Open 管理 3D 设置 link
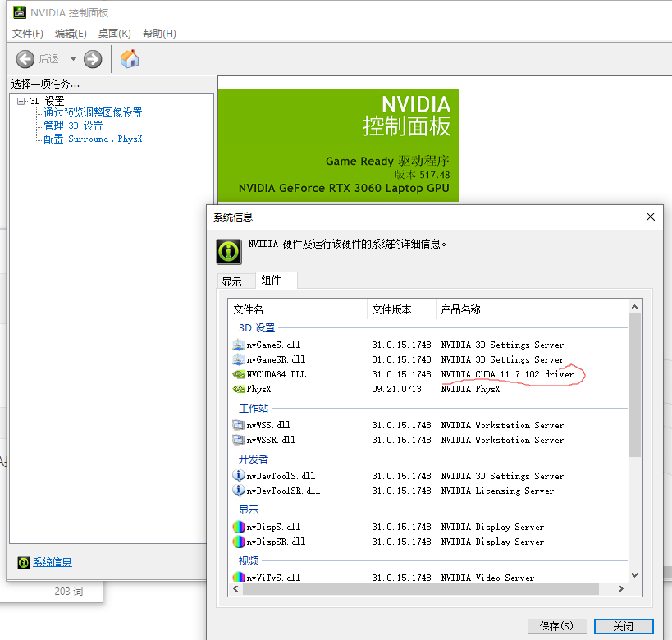The width and height of the screenshot is (672, 640). pyautogui.click(x=73, y=126)
